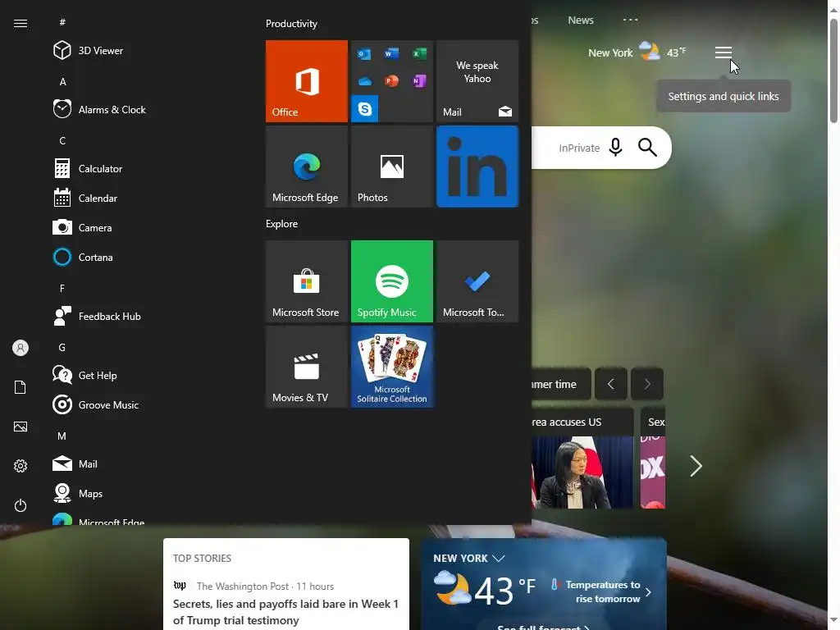Click the OneNote icon in Office tile group

[419, 81]
